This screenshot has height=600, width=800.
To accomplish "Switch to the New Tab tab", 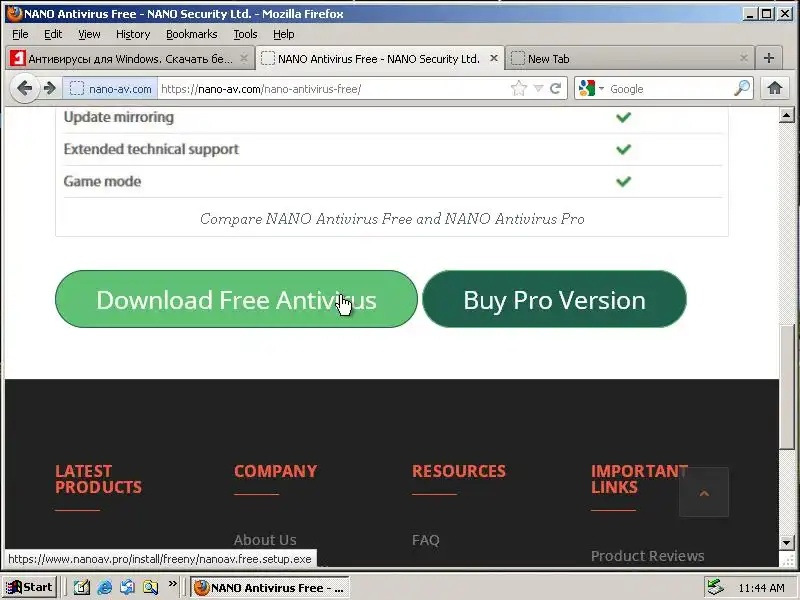I will (x=628, y=58).
